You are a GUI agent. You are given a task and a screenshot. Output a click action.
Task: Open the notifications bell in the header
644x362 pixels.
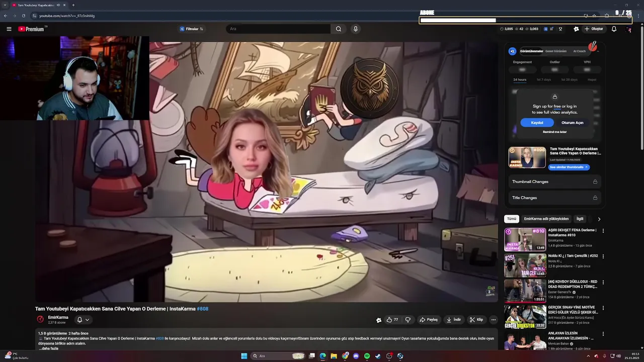coord(614,29)
